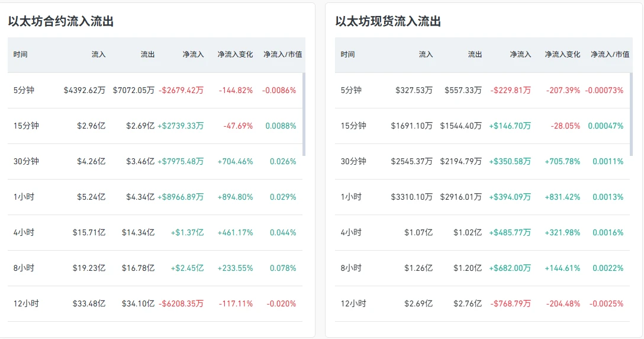Click the scrollbar thumb of the spot table

coord(631,114)
